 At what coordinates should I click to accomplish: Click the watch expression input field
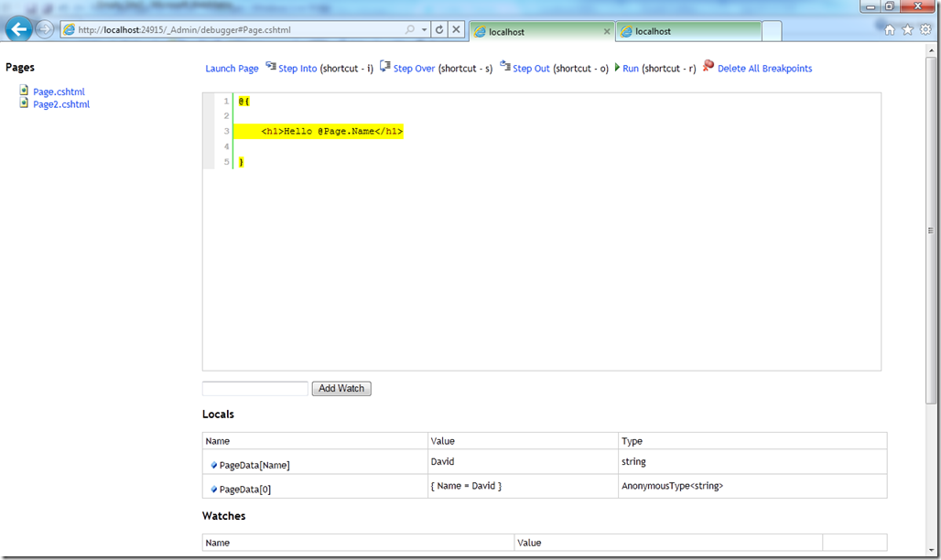coord(255,388)
